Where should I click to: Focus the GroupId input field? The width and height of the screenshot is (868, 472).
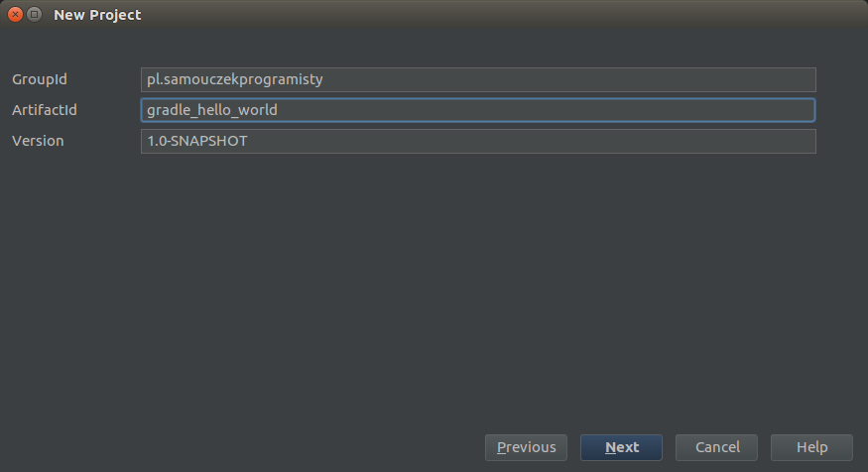[478, 79]
